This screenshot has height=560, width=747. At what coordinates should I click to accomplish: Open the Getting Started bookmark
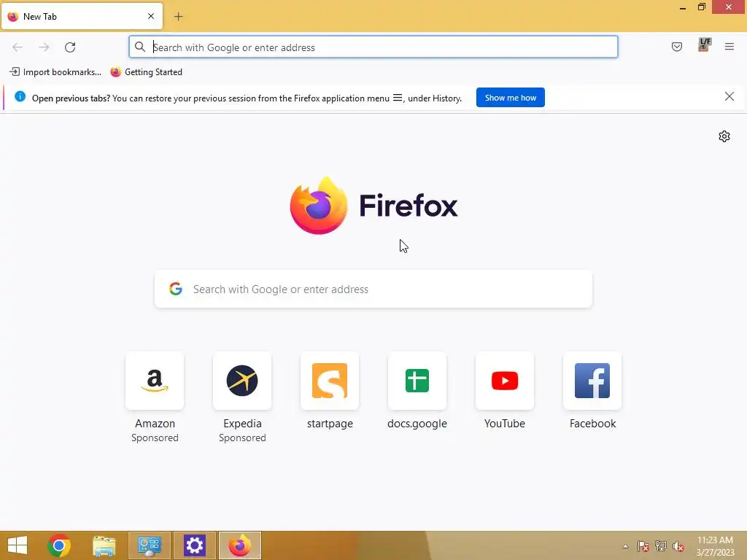[x=146, y=72]
